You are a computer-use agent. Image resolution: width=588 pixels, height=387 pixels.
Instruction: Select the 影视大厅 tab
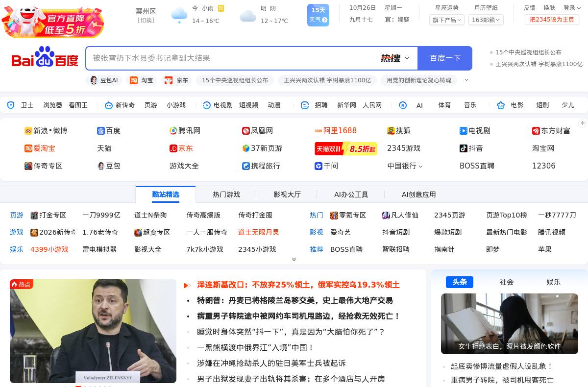pyautogui.click(x=287, y=194)
